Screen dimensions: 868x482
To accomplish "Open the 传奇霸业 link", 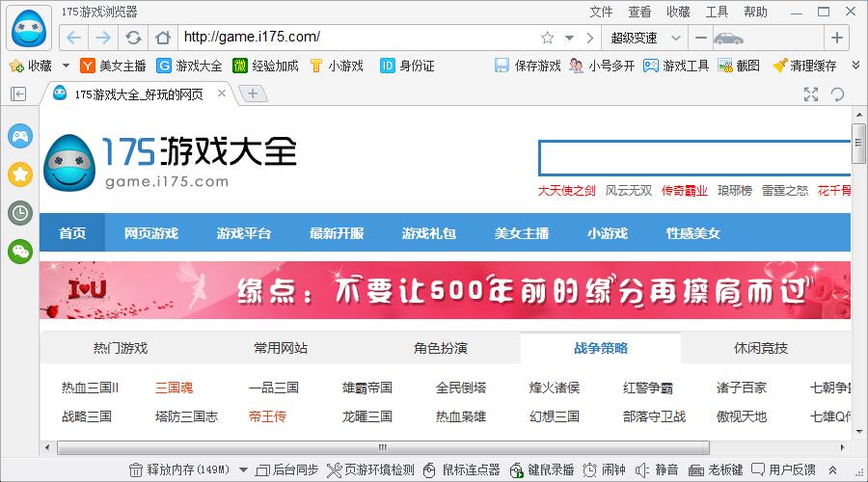I will [x=685, y=191].
